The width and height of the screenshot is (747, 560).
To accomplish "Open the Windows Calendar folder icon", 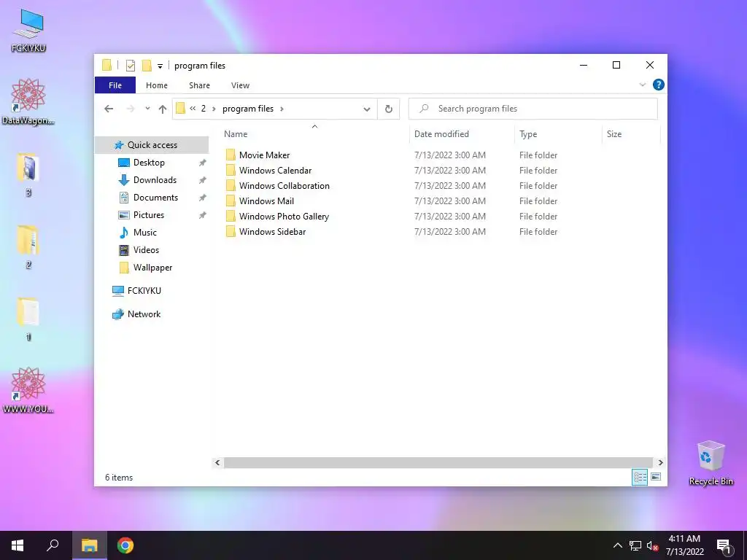I will click(x=231, y=171).
